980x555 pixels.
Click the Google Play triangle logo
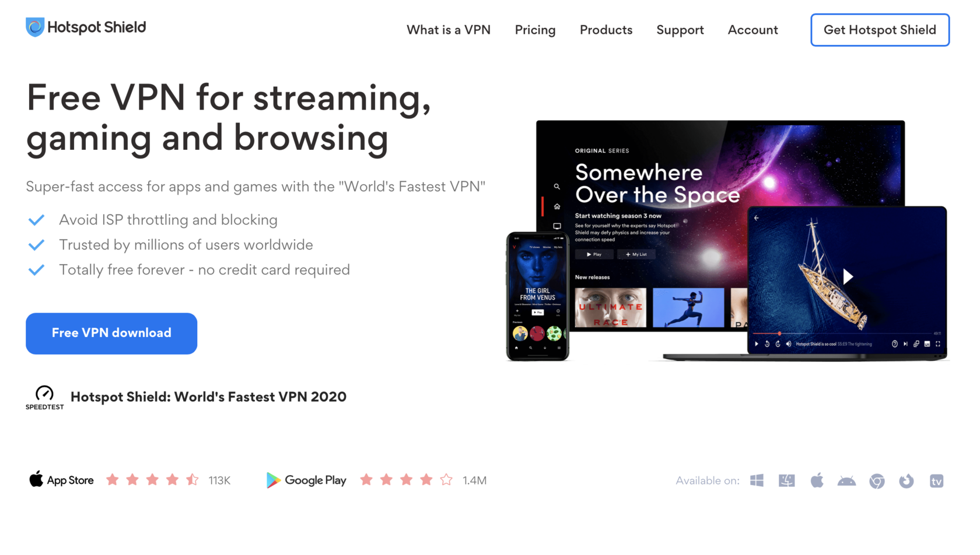click(x=273, y=480)
